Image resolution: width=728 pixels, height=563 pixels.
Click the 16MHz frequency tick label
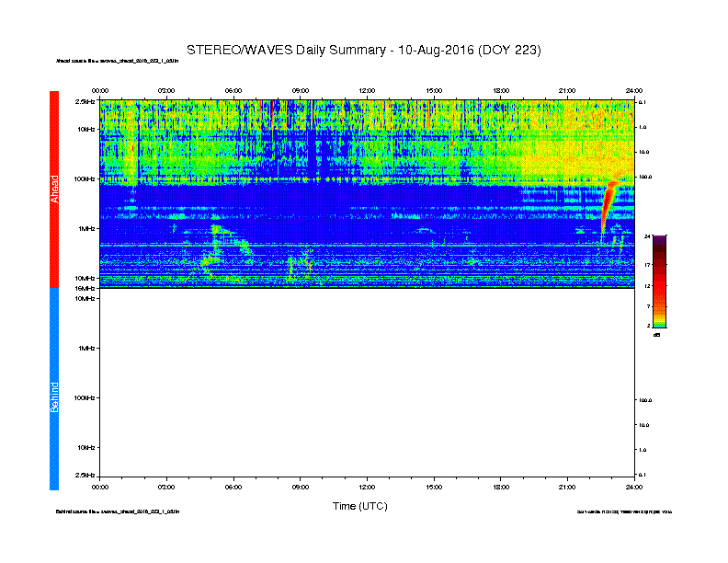click(85, 289)
